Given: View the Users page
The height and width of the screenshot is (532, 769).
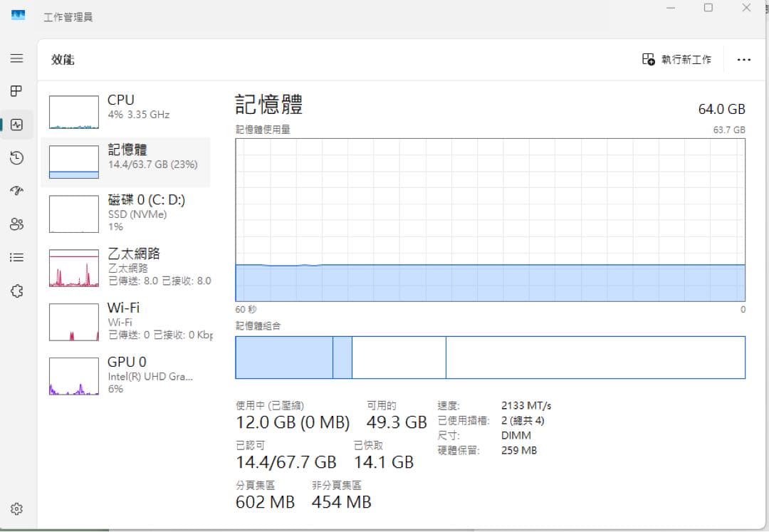Looking at the screenshot, I should pyautogui.click(x=17, y=224).
